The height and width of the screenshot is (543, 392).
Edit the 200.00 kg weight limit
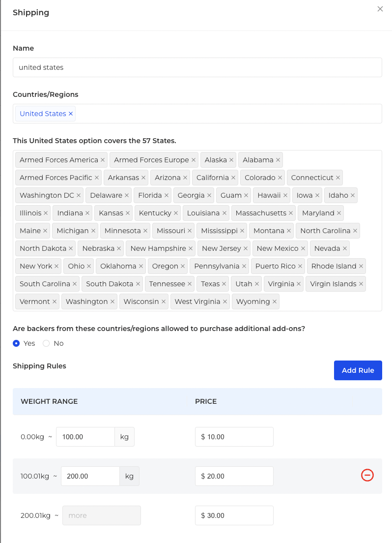coord(90,476)
